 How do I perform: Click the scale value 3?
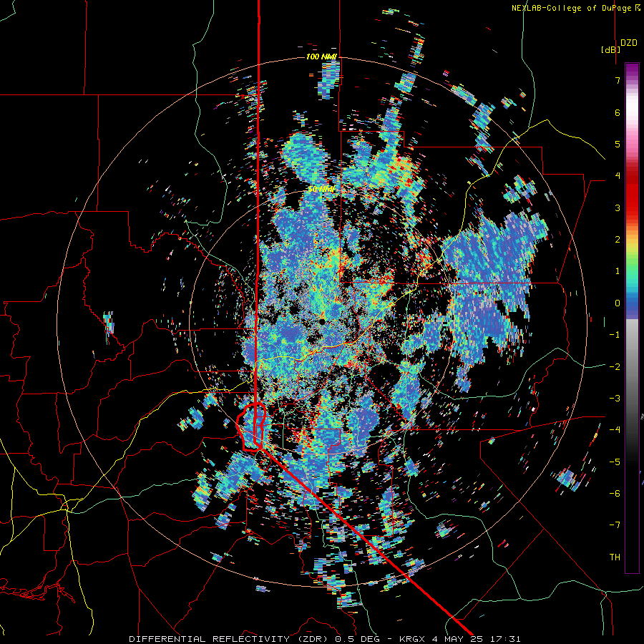618,208
